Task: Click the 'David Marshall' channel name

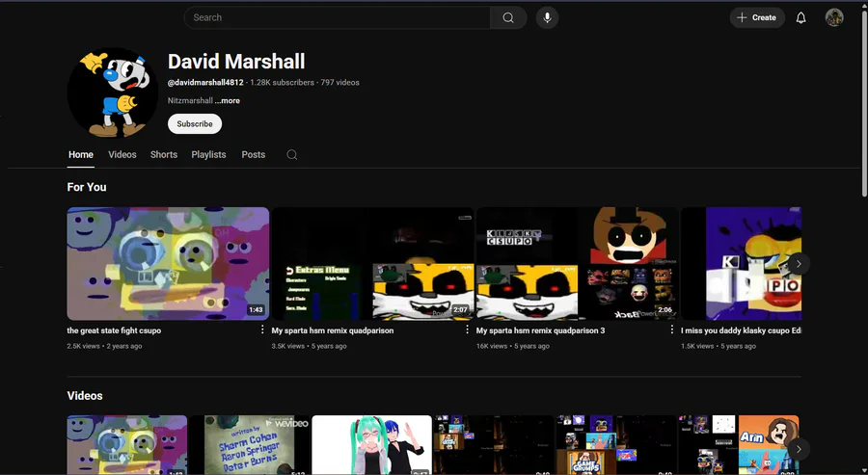Action: [x=236, y=62]
